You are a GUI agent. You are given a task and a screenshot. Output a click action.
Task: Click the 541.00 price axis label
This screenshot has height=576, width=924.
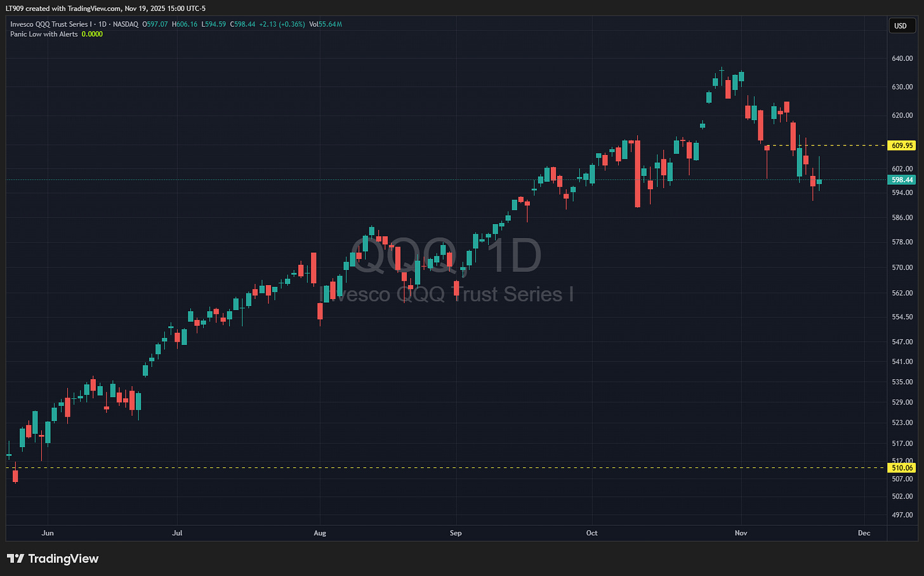pos(902,362)
